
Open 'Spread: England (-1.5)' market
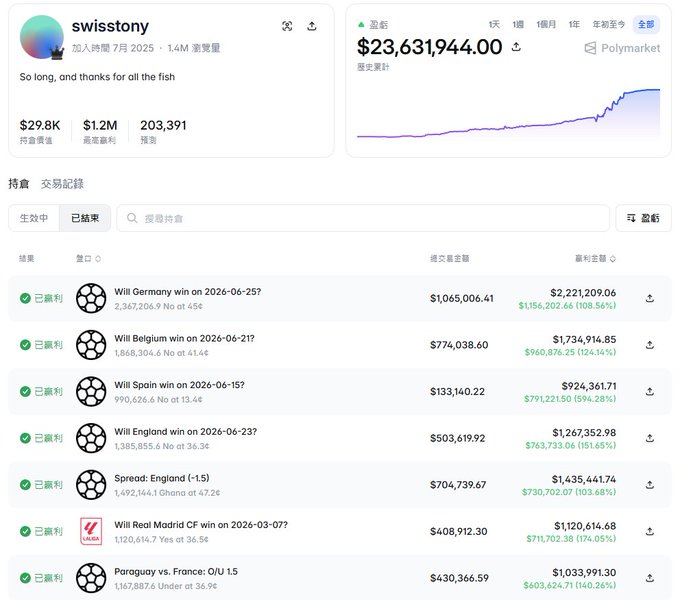click(x=162, y=478)
